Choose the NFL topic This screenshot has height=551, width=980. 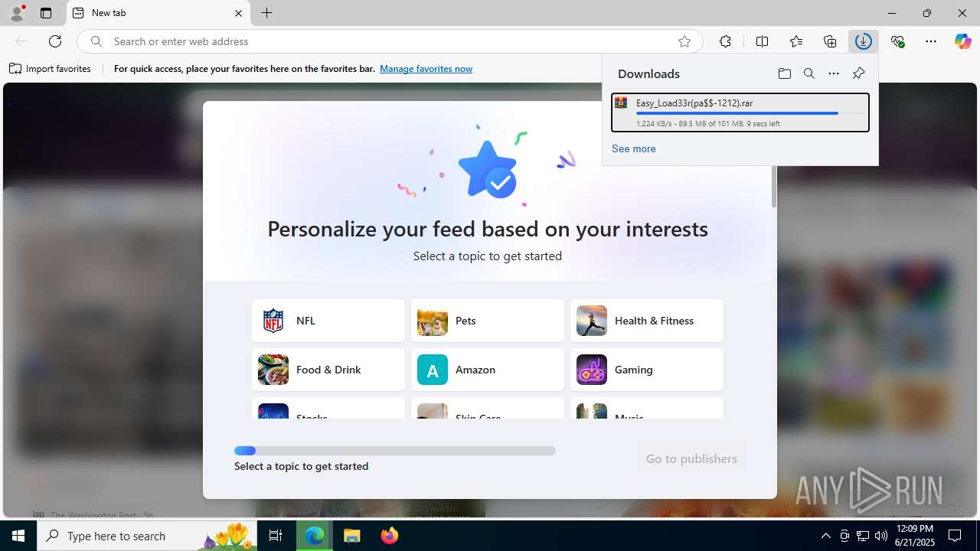pyautogui.click(x=328, y=321)
